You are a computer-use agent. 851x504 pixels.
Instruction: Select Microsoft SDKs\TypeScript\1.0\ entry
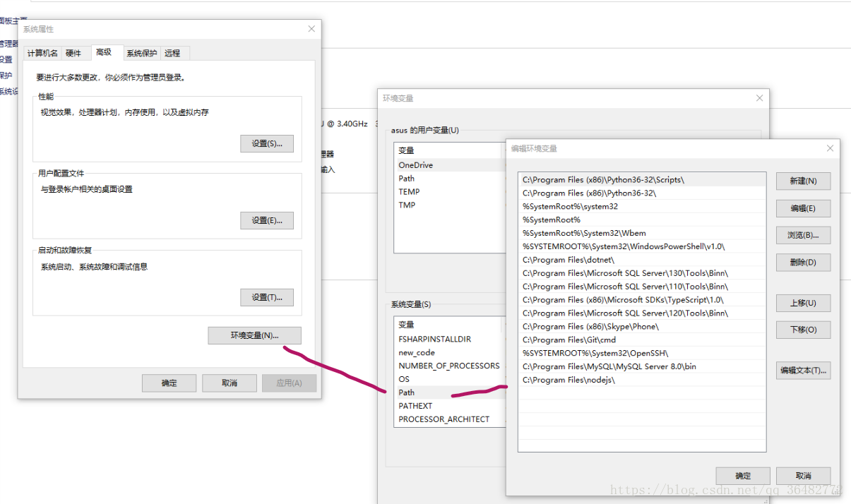tap(642, 300)
